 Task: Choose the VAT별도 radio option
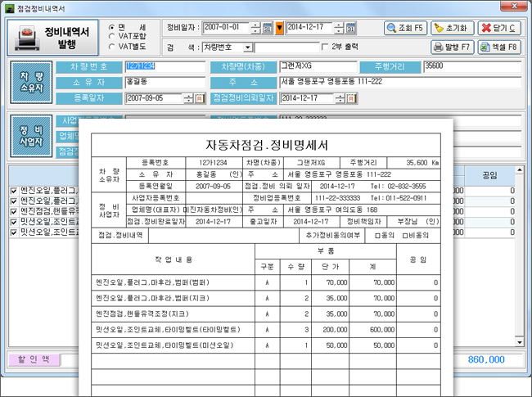pyautogui.click(x=112, y=45)
